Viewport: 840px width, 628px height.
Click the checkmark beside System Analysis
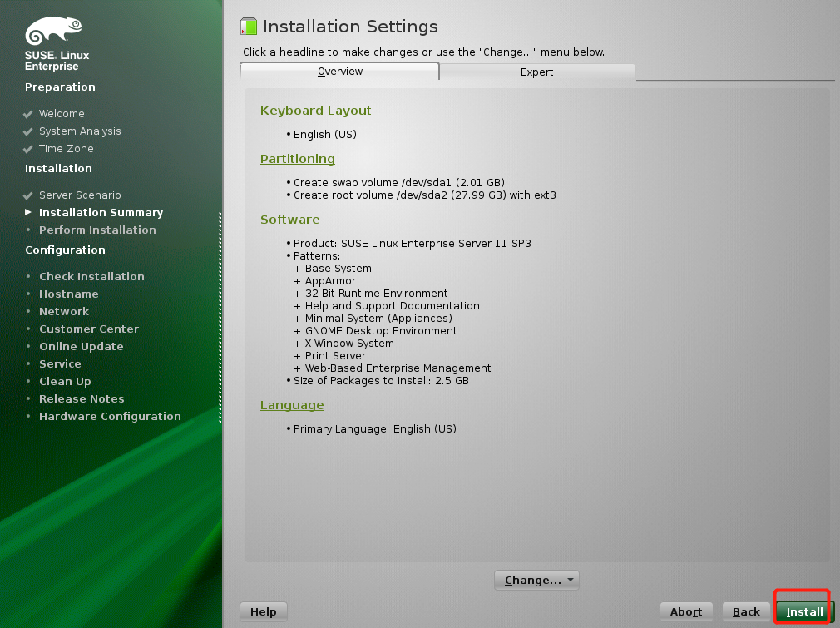27,131
